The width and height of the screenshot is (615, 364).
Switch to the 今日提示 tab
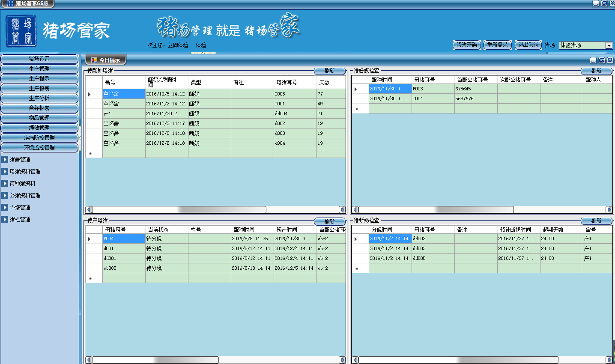(105, 60)
